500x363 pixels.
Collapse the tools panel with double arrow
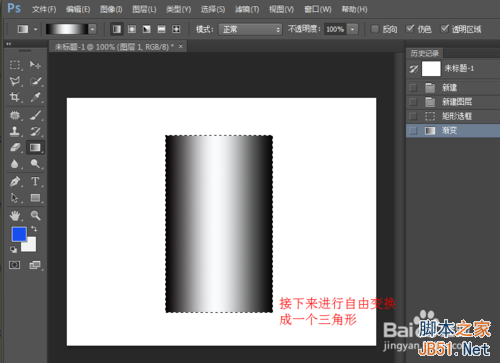coord(8,44)
